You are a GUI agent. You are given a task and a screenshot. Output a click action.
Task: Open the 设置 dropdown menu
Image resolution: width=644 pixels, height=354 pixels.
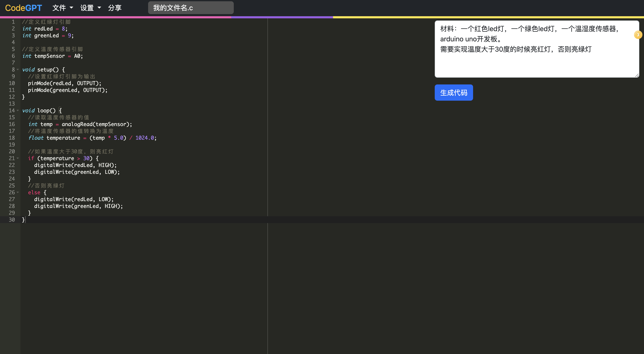pyautogui.click(x=91, y=8)
